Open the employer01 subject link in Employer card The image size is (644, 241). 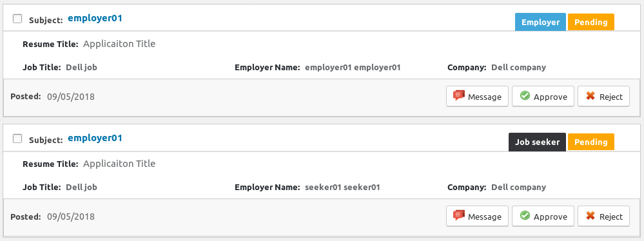coord(95,18)
